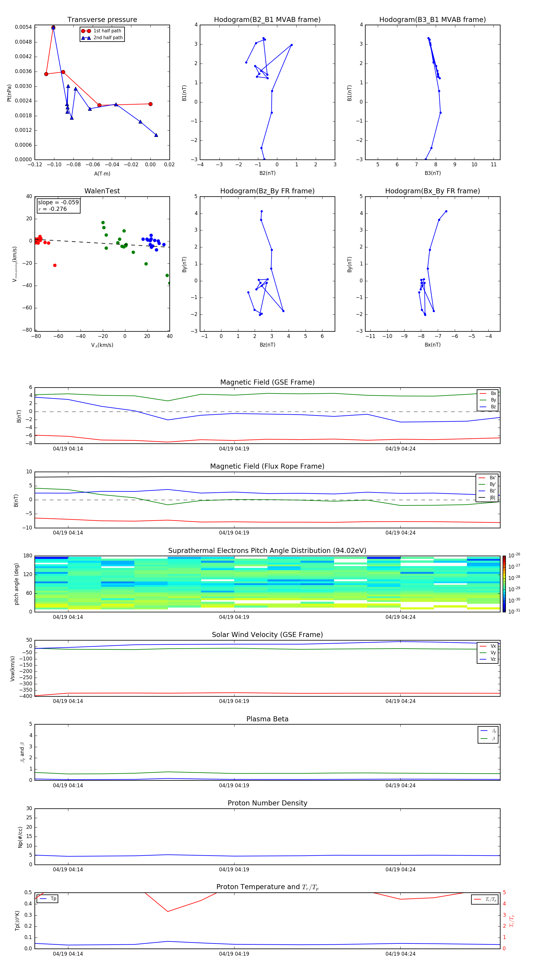Select the βp entry in Plasma Beta legend
This screenshot has width=535, height=980.
click(488, 731)
